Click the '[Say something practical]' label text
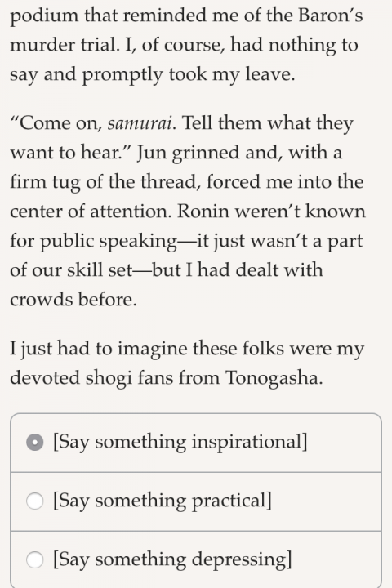This screenshot has height=588, width=392. [162, 501]
